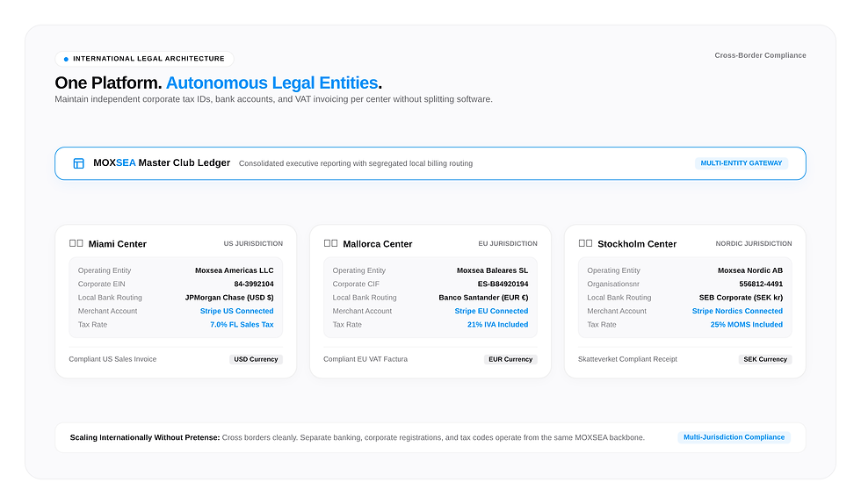
Task: Click the Corporate EIN label
Action: [x=102, y=284]
